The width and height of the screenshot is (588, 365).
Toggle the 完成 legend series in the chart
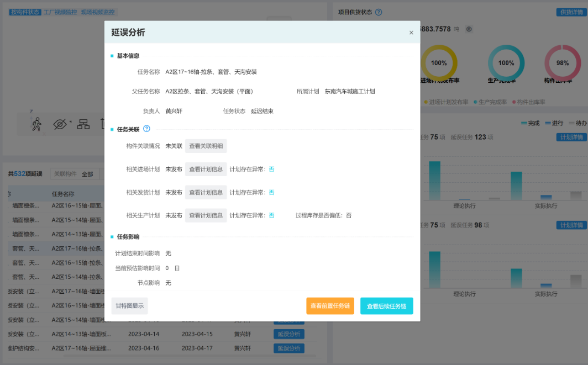coord(530,123)
